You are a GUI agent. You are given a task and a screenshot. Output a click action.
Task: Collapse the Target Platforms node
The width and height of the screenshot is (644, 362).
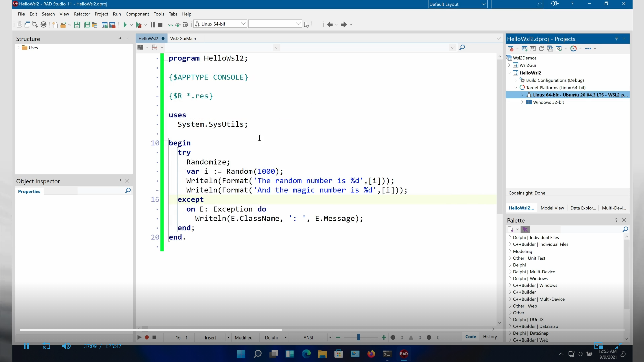(516, 88)
